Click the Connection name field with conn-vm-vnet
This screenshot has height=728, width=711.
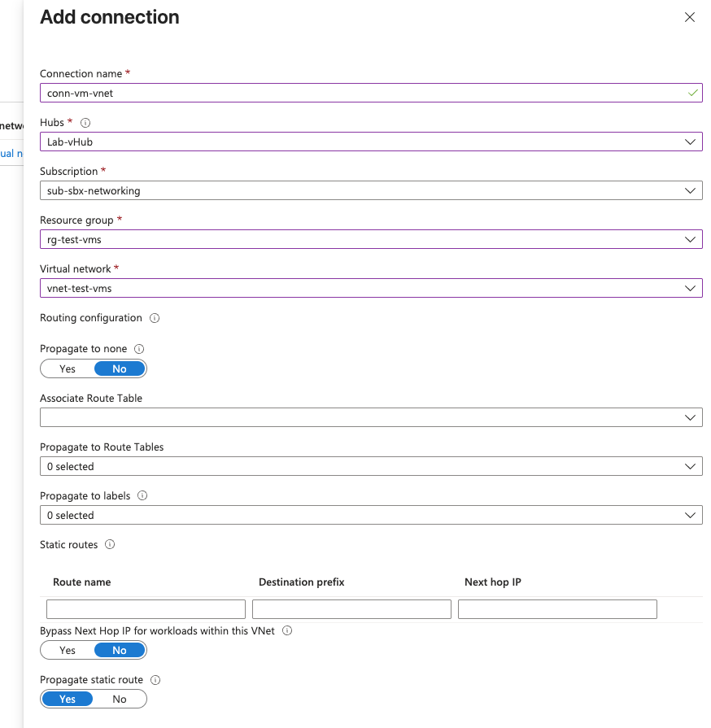371,93
